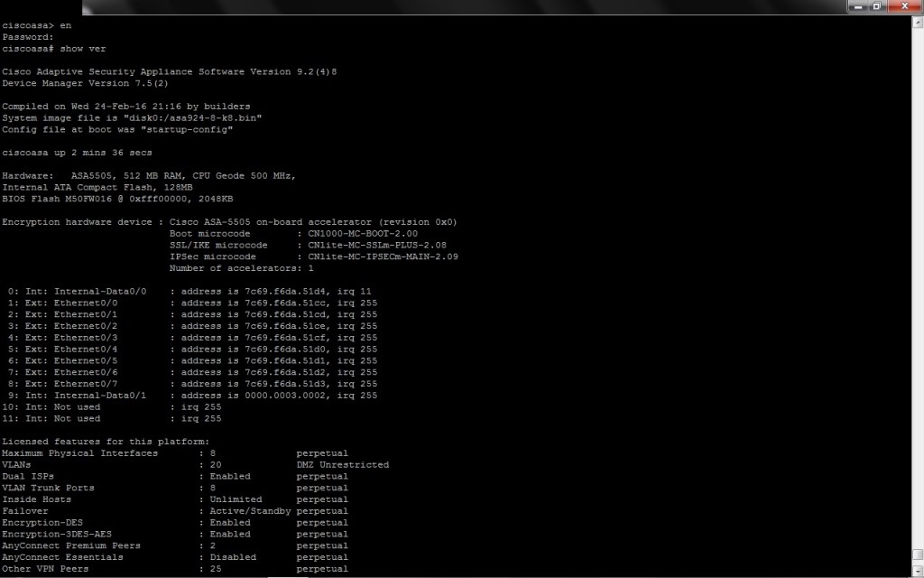Click the 'Internal-Data0/0' interface row

coord(189,292)
